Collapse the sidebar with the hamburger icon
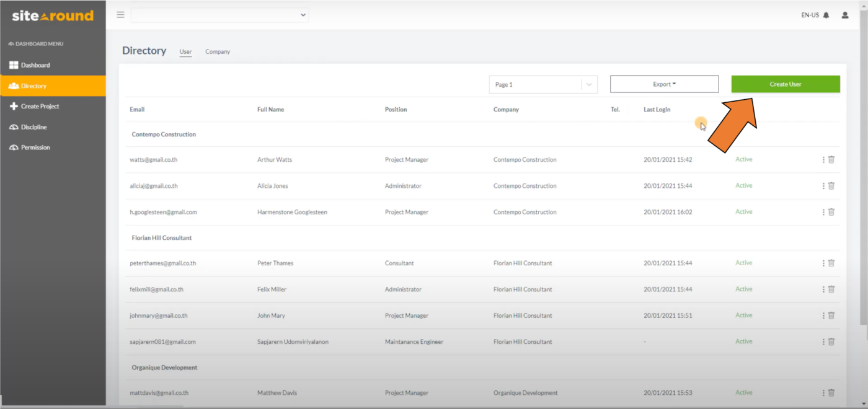 pos(120,14)
